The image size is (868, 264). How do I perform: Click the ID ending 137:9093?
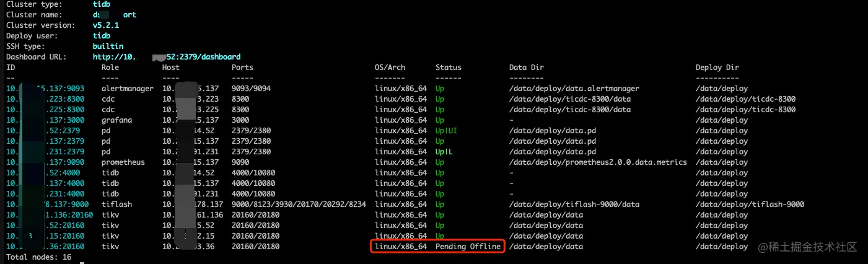[45, 89]
